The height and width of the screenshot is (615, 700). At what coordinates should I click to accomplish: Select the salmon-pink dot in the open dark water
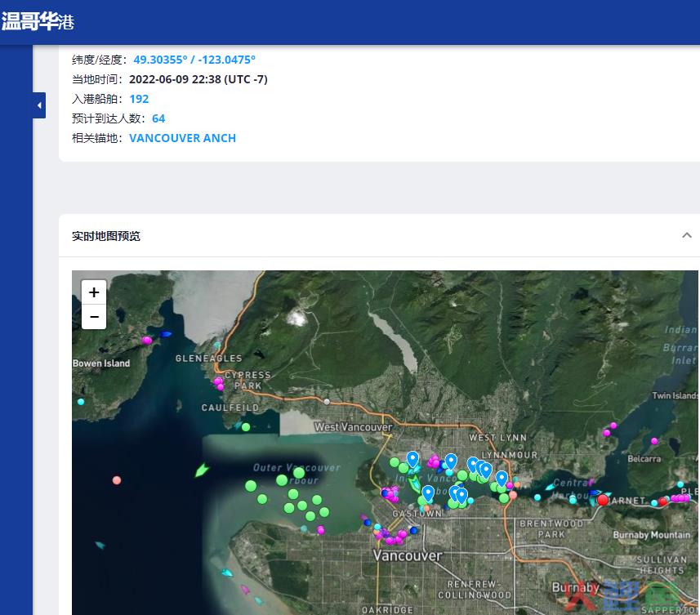(x=117, y=480)
